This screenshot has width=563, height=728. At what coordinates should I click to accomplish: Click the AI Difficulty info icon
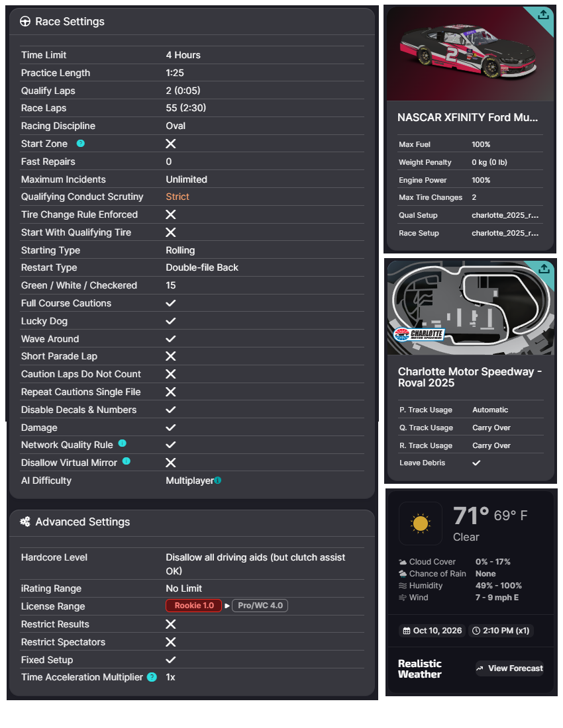tap(218, 480)
